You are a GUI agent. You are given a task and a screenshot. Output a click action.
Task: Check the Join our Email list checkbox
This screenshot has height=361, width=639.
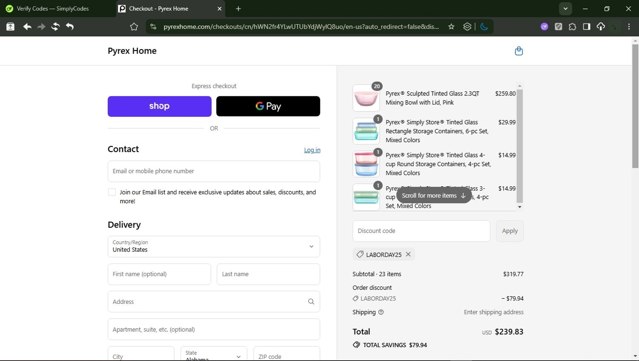tap(112, 192)
